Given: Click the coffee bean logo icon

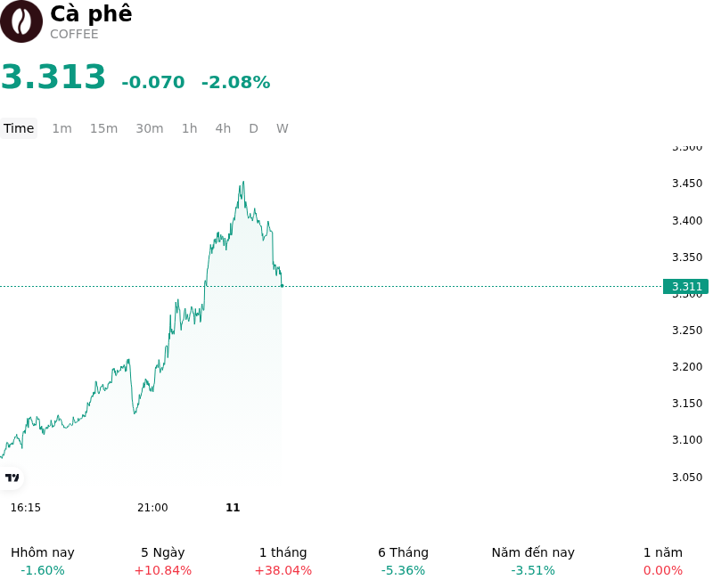Looking at the screenshot, I should click(x=20, y=21).
